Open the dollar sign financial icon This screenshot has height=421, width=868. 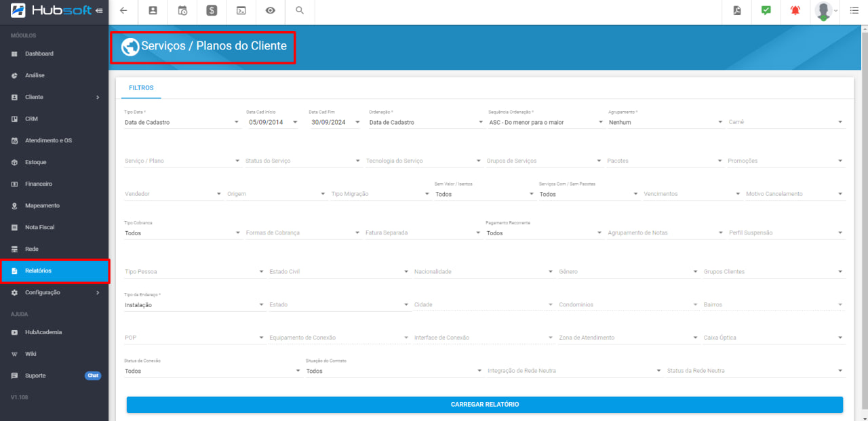click(x=212, y=10)
